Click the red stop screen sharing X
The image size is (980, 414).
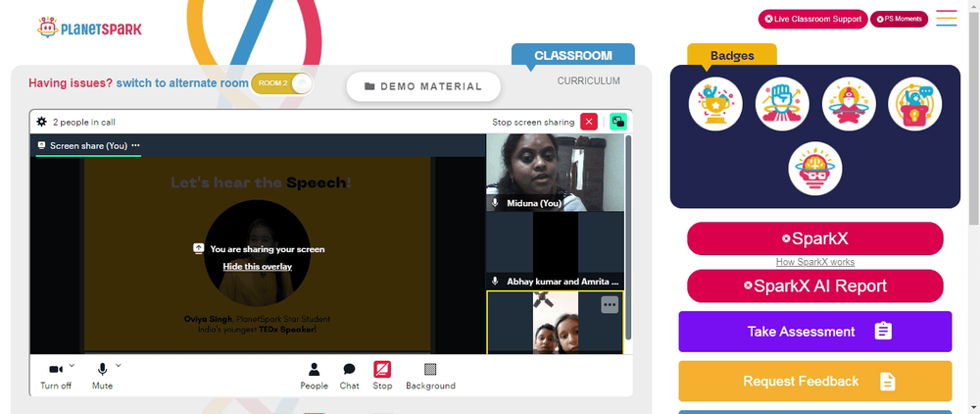pos(589,122)
